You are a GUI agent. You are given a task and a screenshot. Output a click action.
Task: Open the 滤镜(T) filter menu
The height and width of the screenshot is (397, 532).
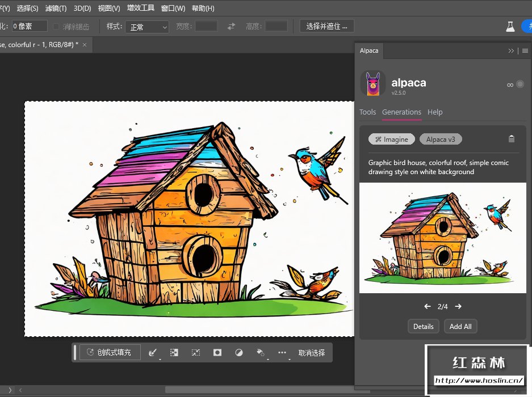pyautogui.click(x=56, y=9)
